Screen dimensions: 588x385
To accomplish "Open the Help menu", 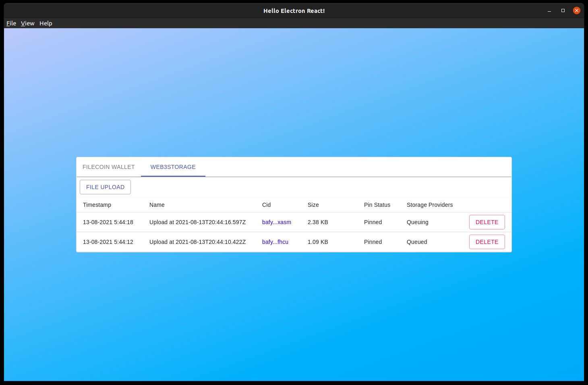I will click(x=46, y=23).
